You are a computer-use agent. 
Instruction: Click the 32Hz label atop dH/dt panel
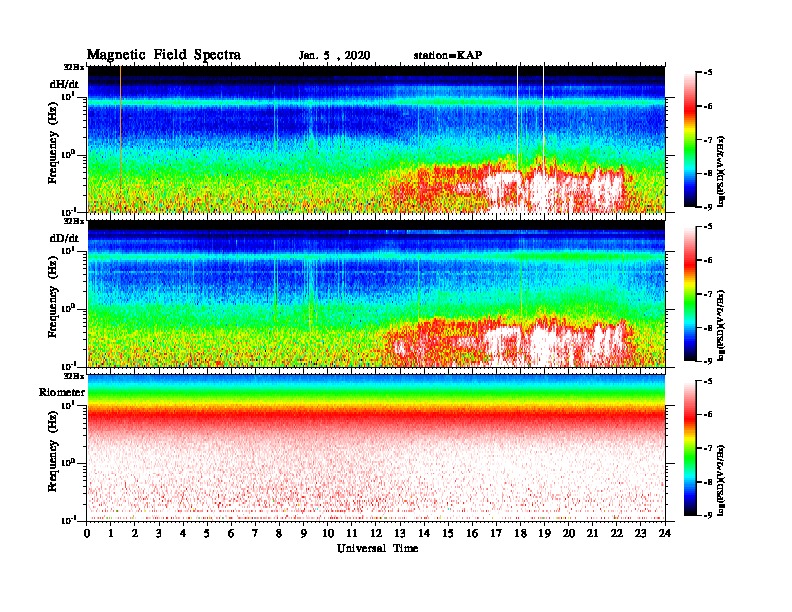tap(74, 67)
